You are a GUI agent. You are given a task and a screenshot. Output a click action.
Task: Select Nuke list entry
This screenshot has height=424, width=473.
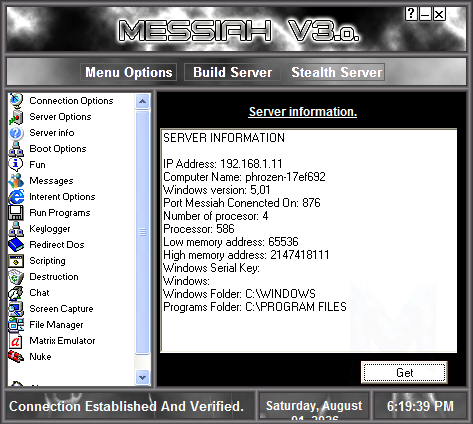(40, 357)
